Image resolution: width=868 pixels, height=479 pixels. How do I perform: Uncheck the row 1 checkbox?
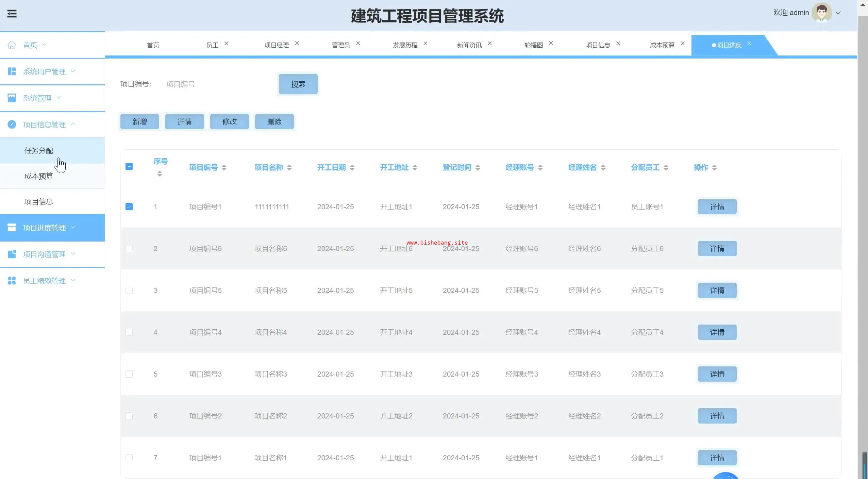point(129,207)
